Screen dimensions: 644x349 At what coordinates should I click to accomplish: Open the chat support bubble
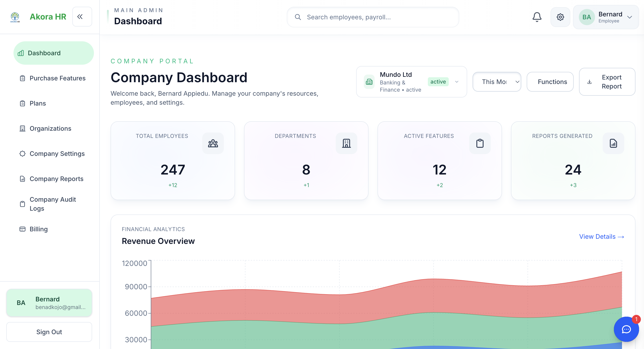(x=626, y=329)
